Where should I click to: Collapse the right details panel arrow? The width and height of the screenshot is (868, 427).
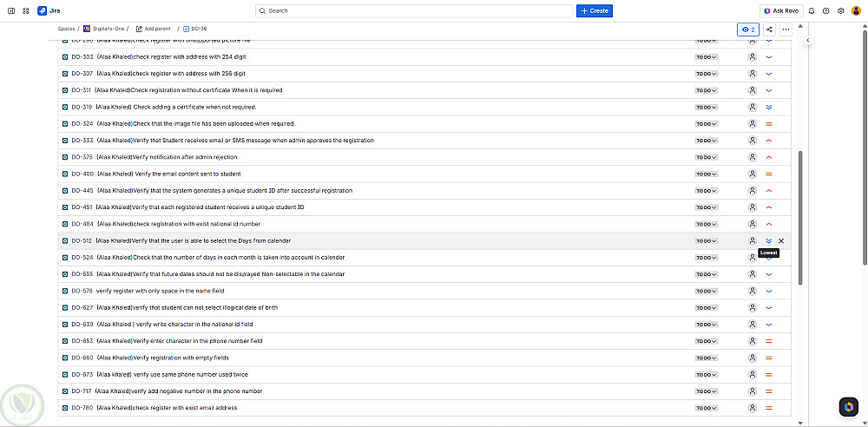click(x=808, y=40)
